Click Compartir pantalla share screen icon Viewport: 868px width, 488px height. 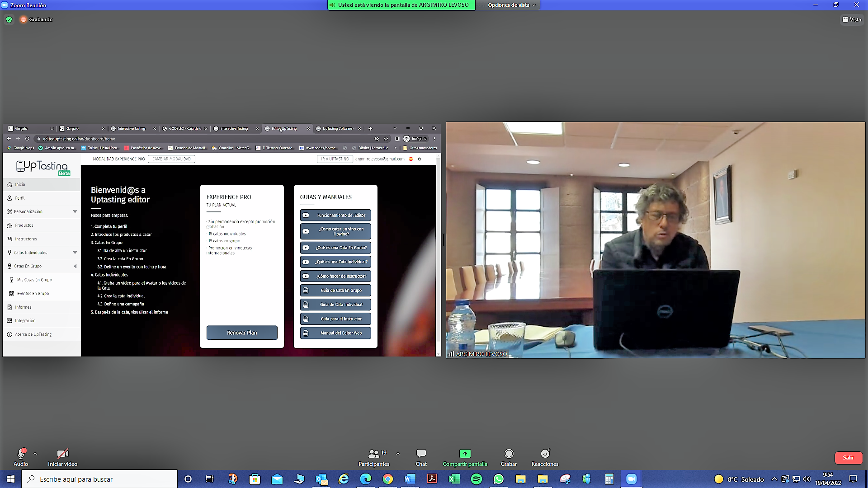coord(465,454)
